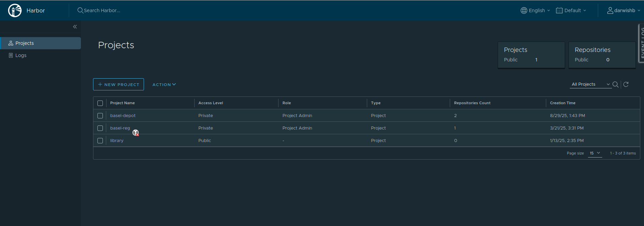Open the basel-depot project link
644x226 pixels.
[123, 116]
